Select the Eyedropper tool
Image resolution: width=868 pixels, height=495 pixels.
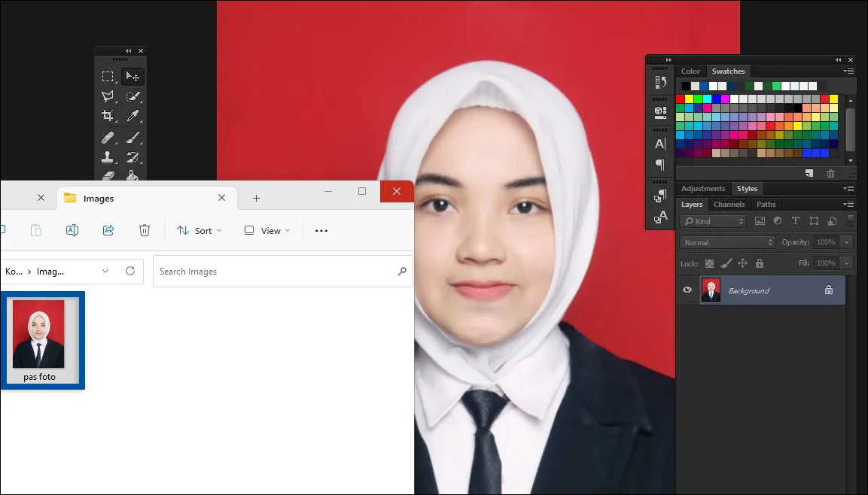point(132,116)
